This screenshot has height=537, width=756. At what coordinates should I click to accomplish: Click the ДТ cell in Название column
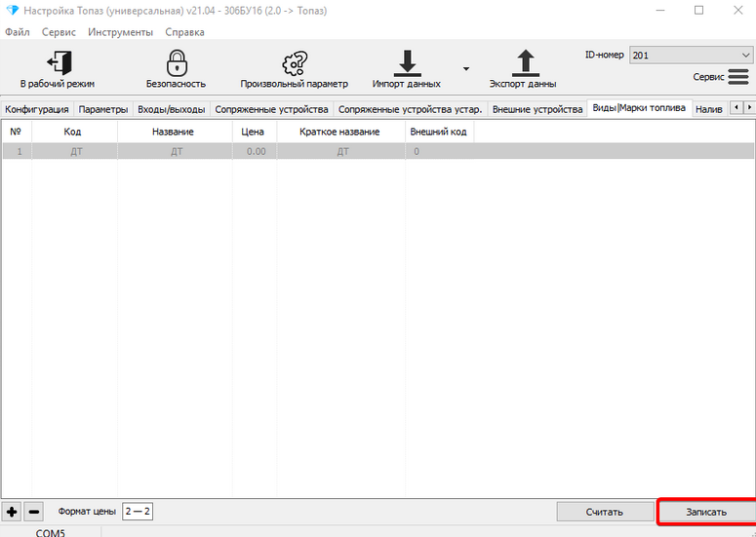coord(175,151)
